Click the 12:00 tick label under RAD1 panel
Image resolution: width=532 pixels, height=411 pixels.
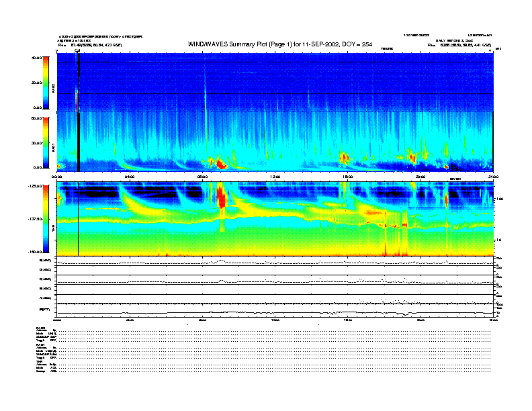coord(275,177)
